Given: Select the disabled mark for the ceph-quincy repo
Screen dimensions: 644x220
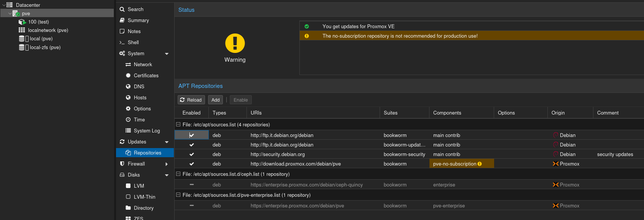Looking at the screenshot, I should click(x=192, y=185).
